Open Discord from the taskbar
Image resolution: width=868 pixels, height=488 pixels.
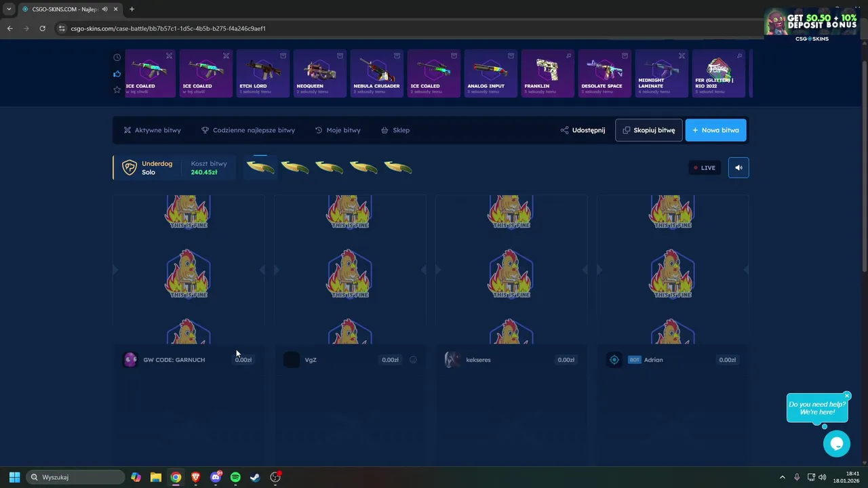(x=216, y=477)
